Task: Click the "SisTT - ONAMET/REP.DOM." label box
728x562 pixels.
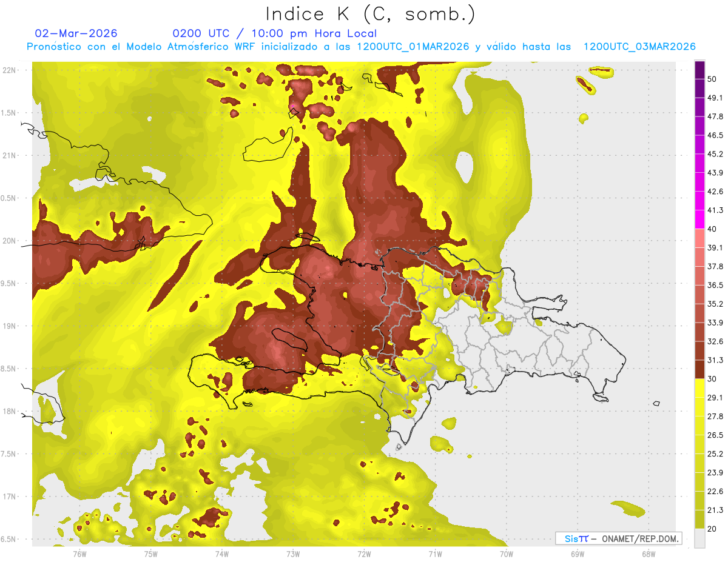Action: coord(618,538)
